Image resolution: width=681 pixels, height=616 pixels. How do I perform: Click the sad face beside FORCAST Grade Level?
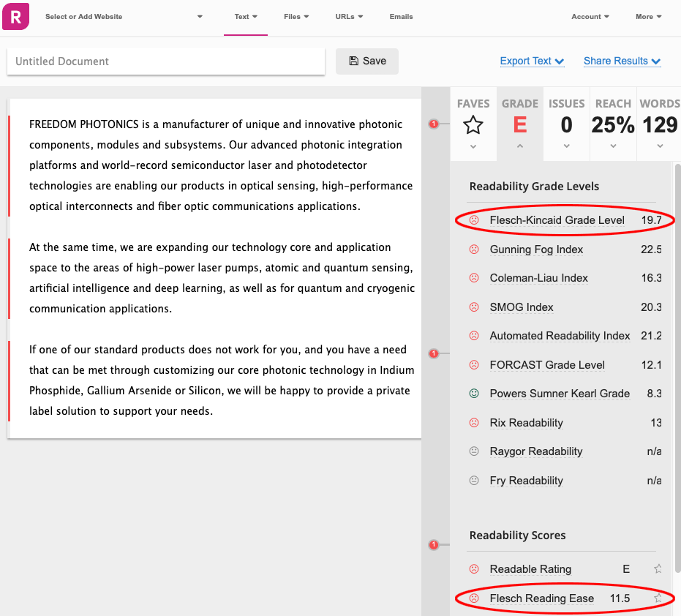(x=474, y=365)
